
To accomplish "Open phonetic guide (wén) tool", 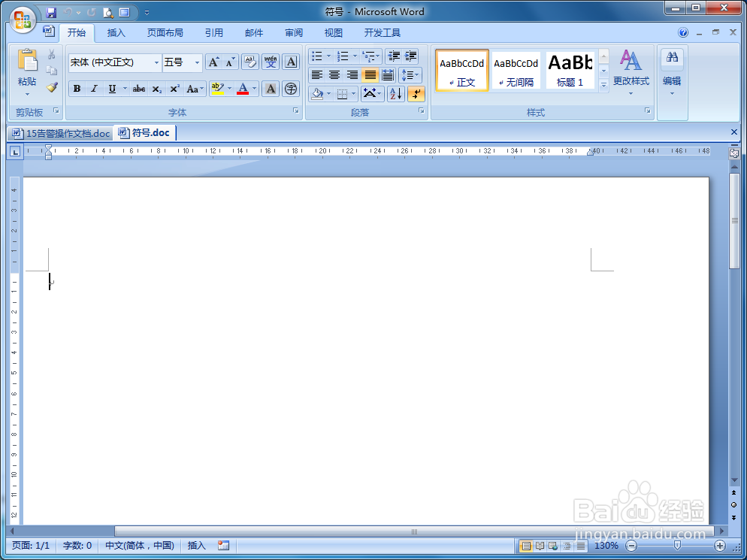I will click(x=271, y=62).
